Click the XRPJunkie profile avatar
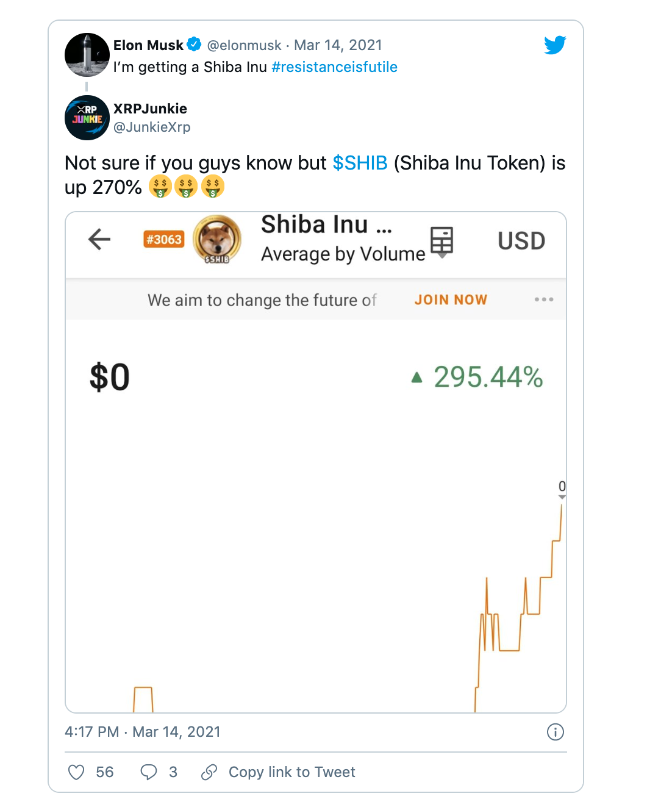Viewport: 672px width, 799px height. point(87,118)
